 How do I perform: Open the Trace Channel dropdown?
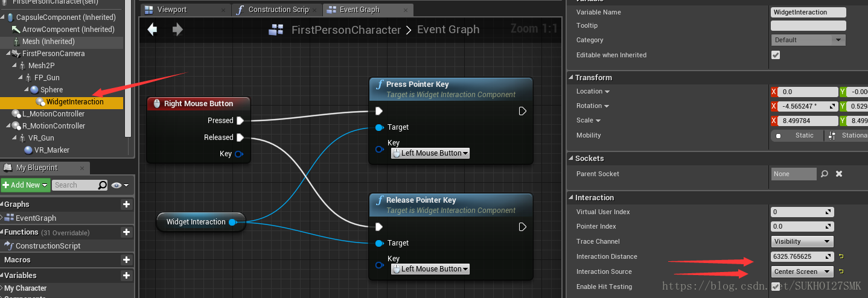tap(802, 241)
